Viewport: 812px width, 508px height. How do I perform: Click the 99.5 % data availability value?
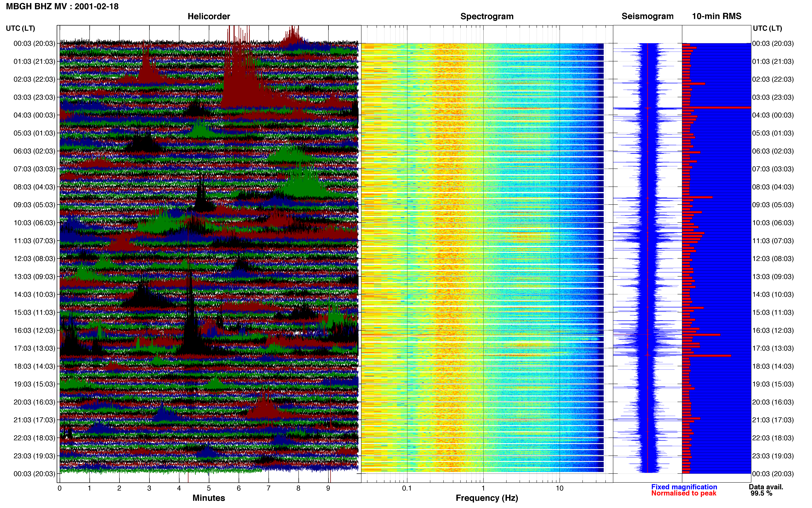click(761, 493)
